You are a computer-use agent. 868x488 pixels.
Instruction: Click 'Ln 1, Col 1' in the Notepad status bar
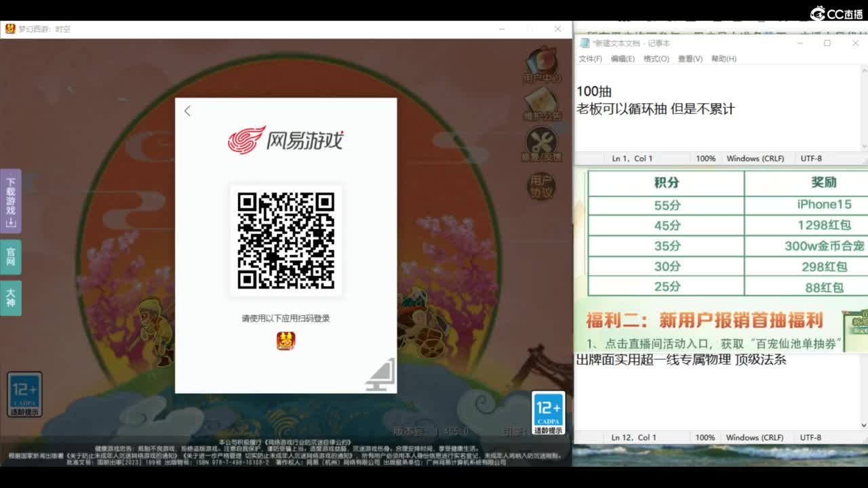(632, 159)
